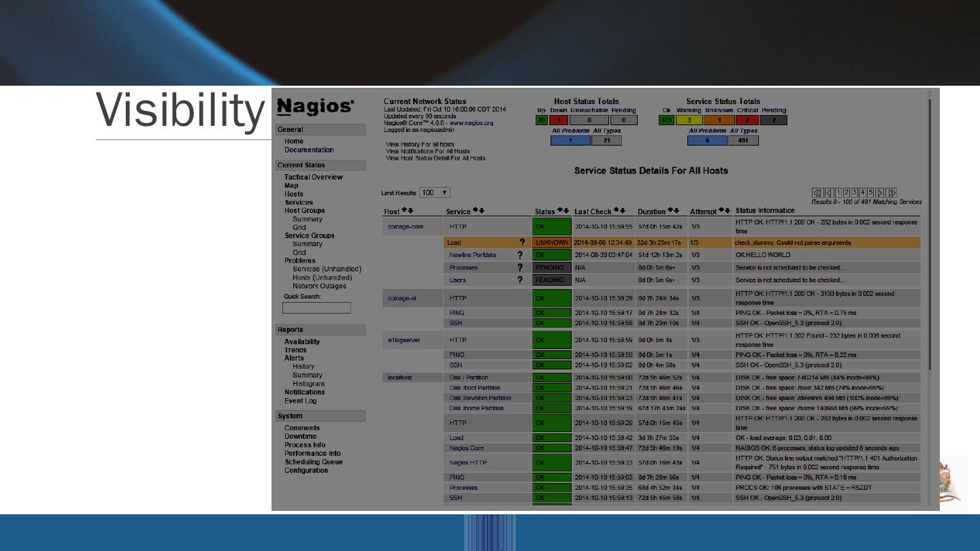
Task: Click View Notifications For All Hosts link
Action: 427,152
